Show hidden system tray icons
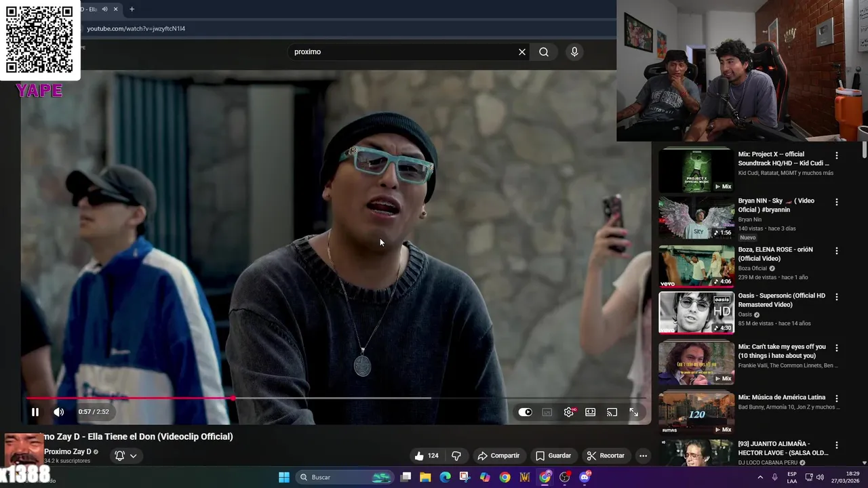The width and height of the screenshot is (868, 488). point(759,477)
